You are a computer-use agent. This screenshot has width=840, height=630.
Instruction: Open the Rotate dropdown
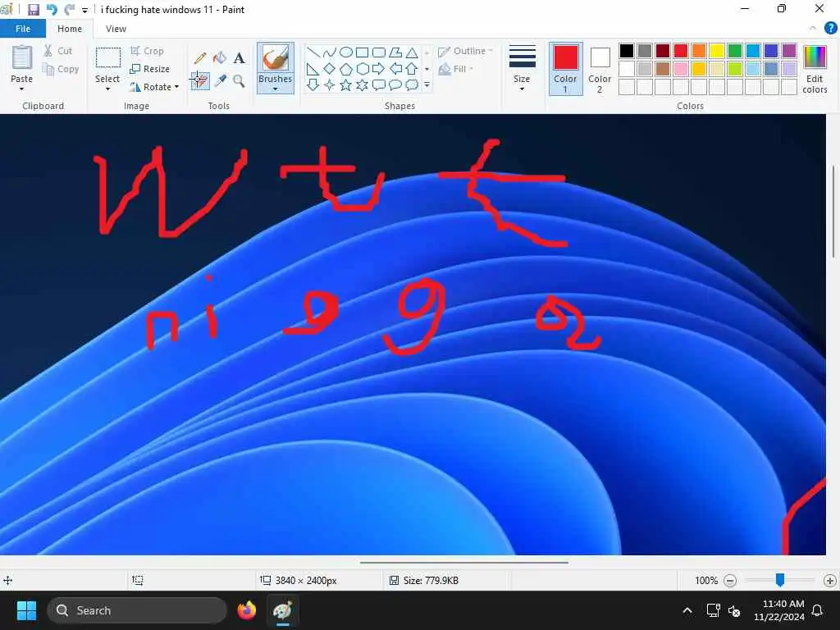(154, 87)
